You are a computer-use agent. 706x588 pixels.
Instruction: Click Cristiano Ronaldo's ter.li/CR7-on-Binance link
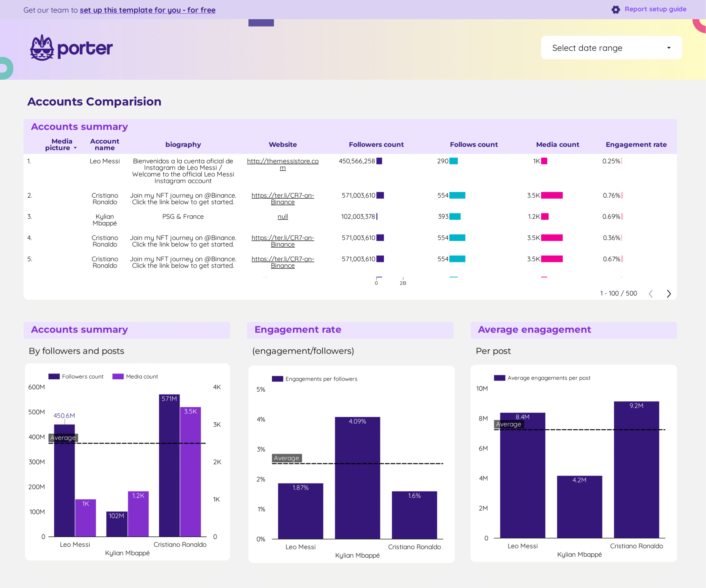283,199
